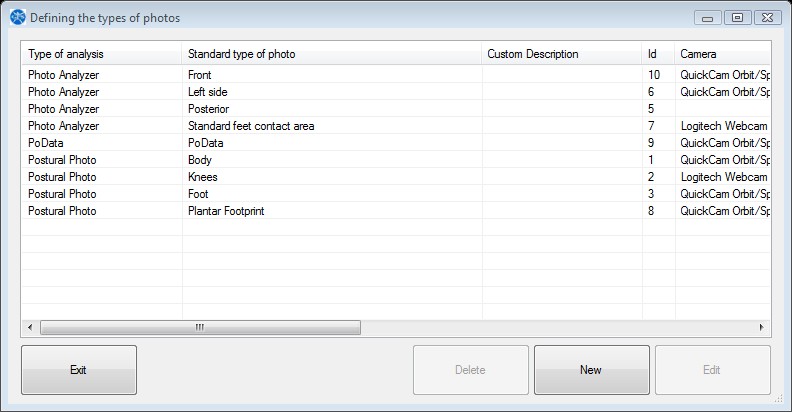The image size is (792, 412).
Task: Select the Posterior photo type row
Action: coord(396,109)
